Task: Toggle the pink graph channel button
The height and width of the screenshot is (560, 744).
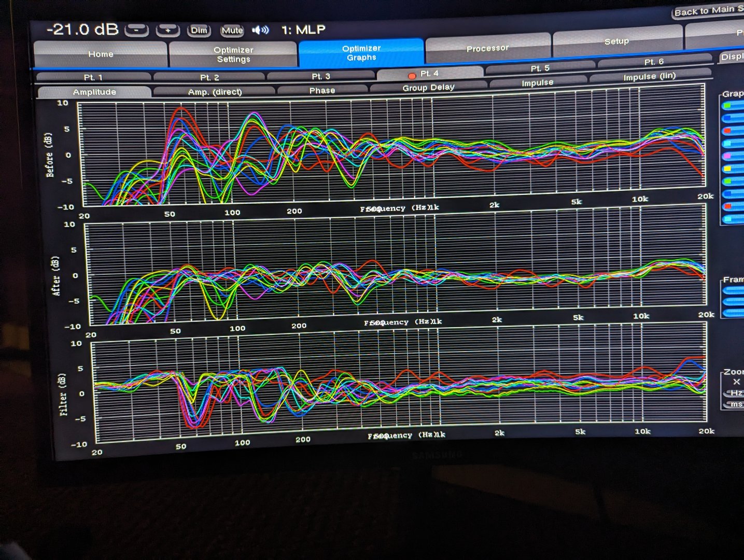Action: coord(733,156)
